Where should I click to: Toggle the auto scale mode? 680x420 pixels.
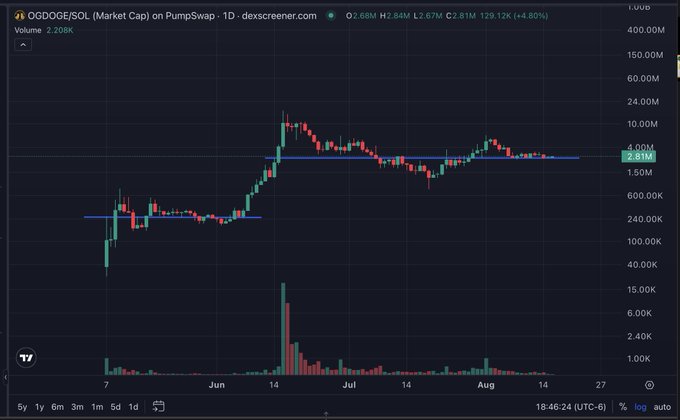(662, 407)
